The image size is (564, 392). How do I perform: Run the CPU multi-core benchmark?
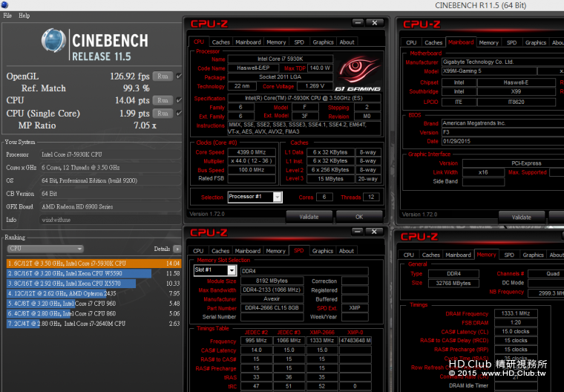[163, 100]
